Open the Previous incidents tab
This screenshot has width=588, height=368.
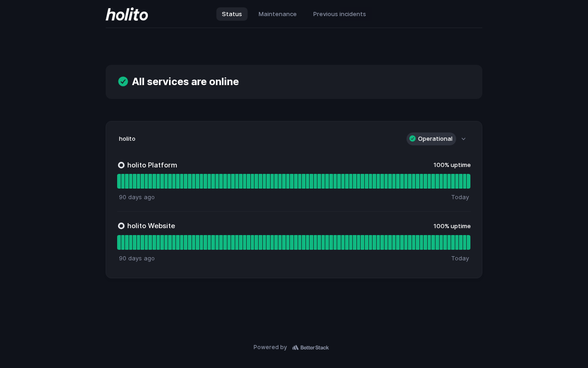(x=339, y=14)
